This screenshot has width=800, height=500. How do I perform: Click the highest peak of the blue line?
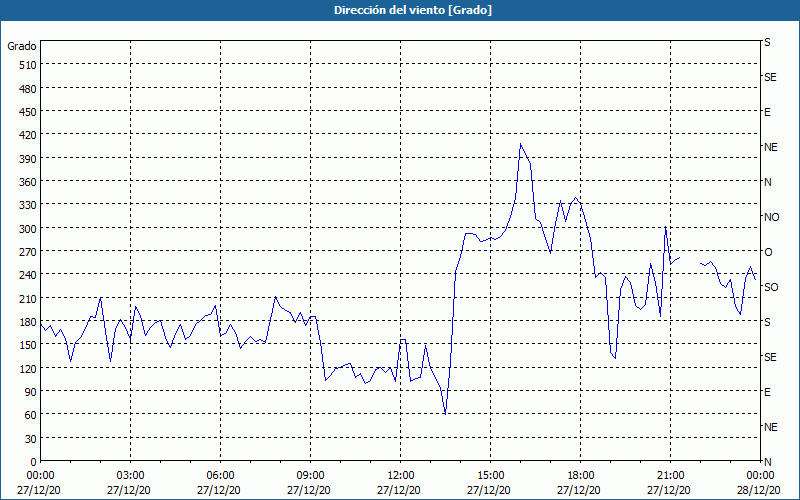pos(520,144)
